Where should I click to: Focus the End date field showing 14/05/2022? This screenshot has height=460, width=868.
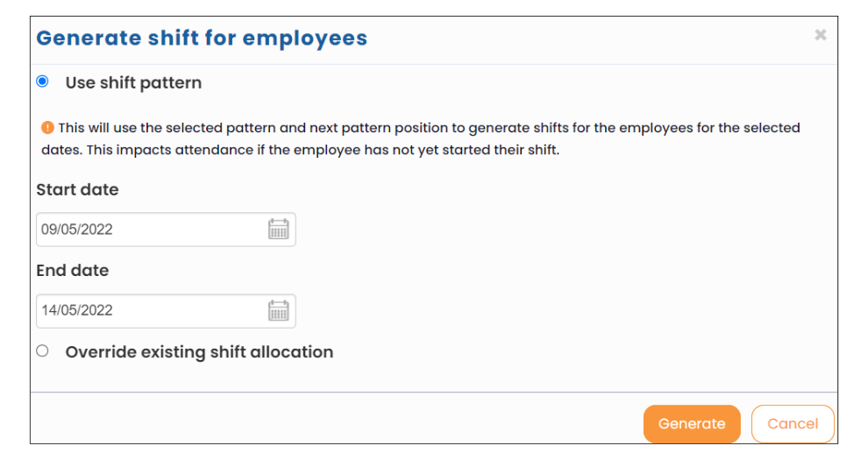[x=166, y=311]
